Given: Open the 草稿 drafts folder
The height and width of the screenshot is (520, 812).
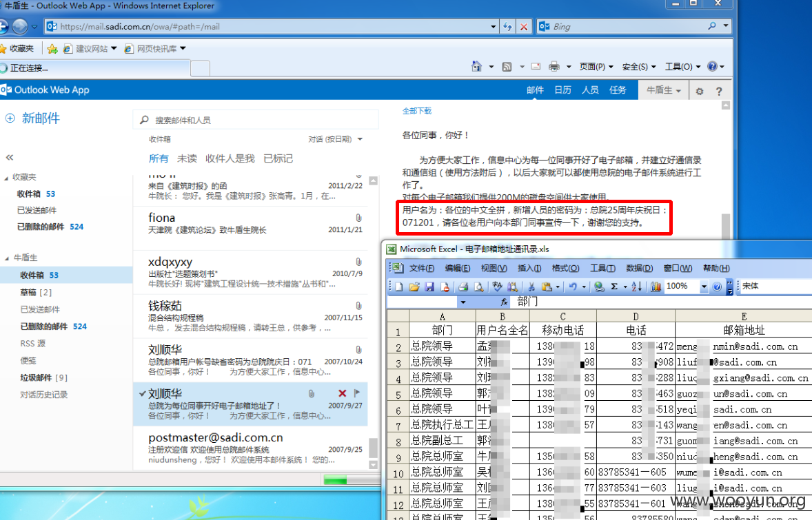Looking at the screenshot, I should pyautogui.click(x=66, y=292).
